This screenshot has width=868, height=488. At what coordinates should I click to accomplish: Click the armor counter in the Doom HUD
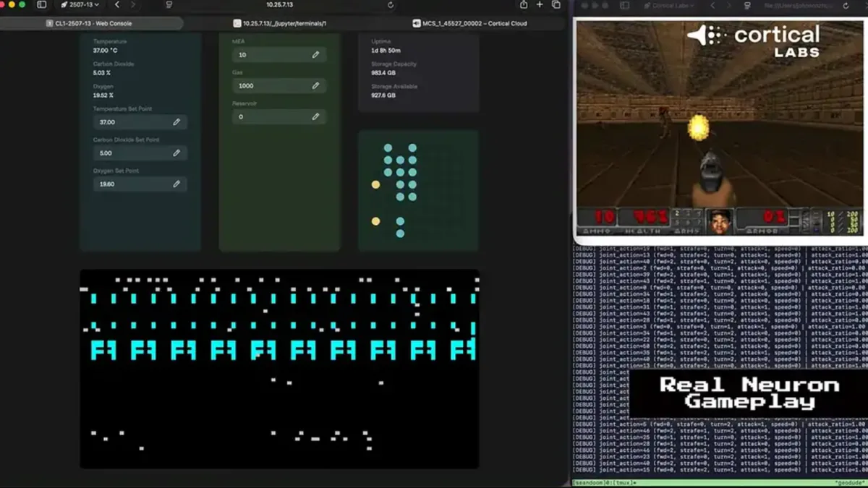[x=774, y=217]
